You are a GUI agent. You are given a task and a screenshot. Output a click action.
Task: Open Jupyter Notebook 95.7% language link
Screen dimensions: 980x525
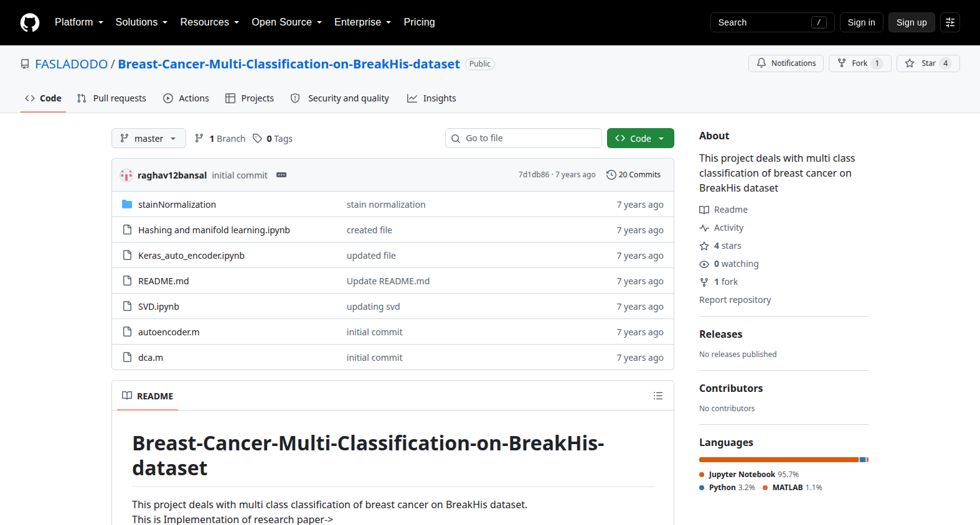point(749,475)
